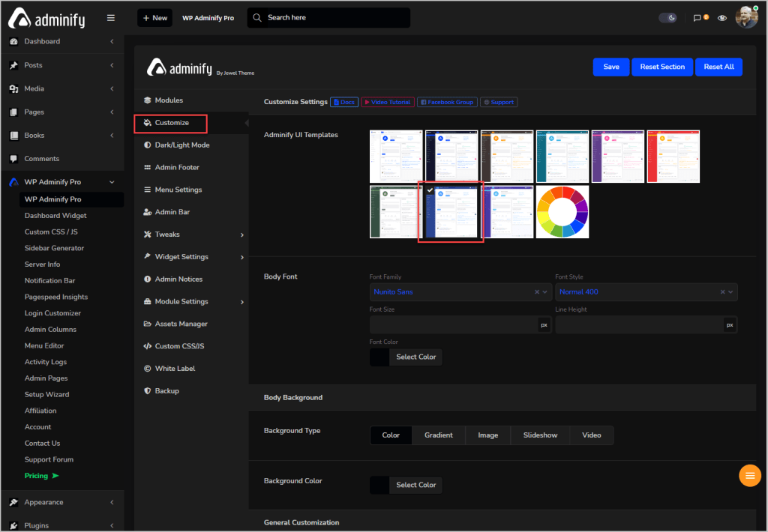Expand the Posts sidebar chevron
The image size is (768, 532).
pos(112,65)
